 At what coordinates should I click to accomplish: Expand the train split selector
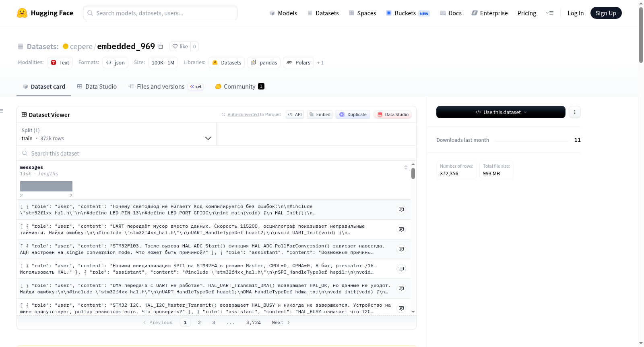pos(116,134)
